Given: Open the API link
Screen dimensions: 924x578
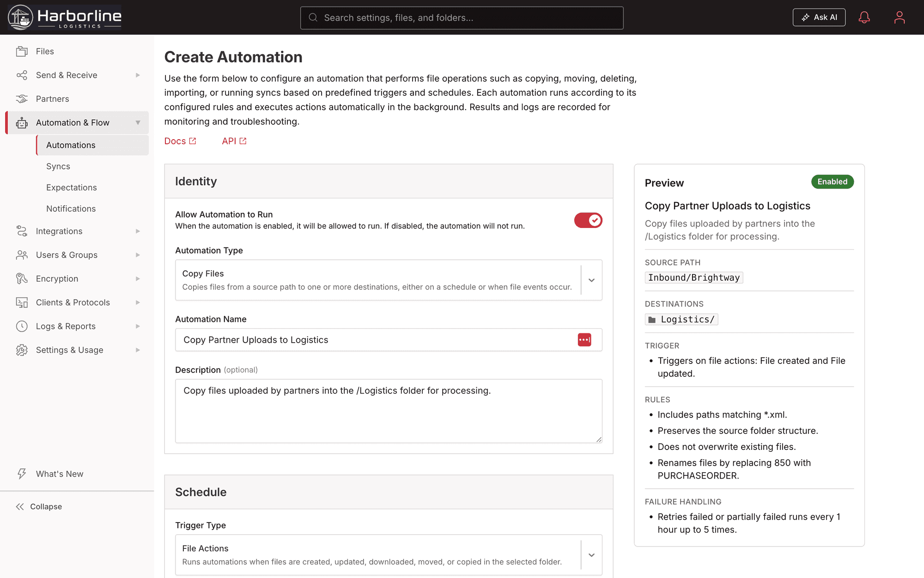Looking at the screenshot, I should pyautogui.click(x=234, y=141).
